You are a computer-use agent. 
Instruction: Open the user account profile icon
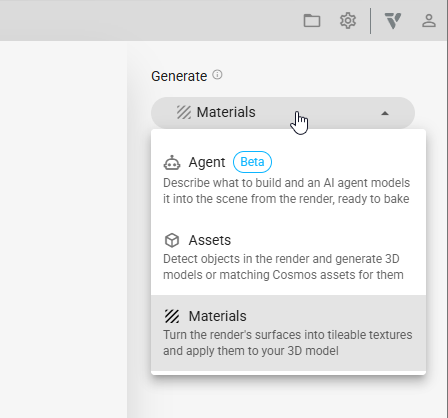[x=429, y=21]
